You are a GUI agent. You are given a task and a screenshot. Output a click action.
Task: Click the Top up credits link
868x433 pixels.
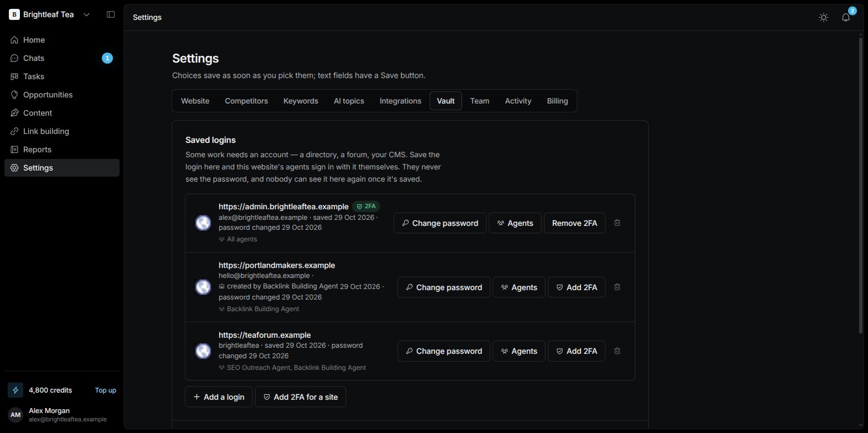click(x=106, y=390)
